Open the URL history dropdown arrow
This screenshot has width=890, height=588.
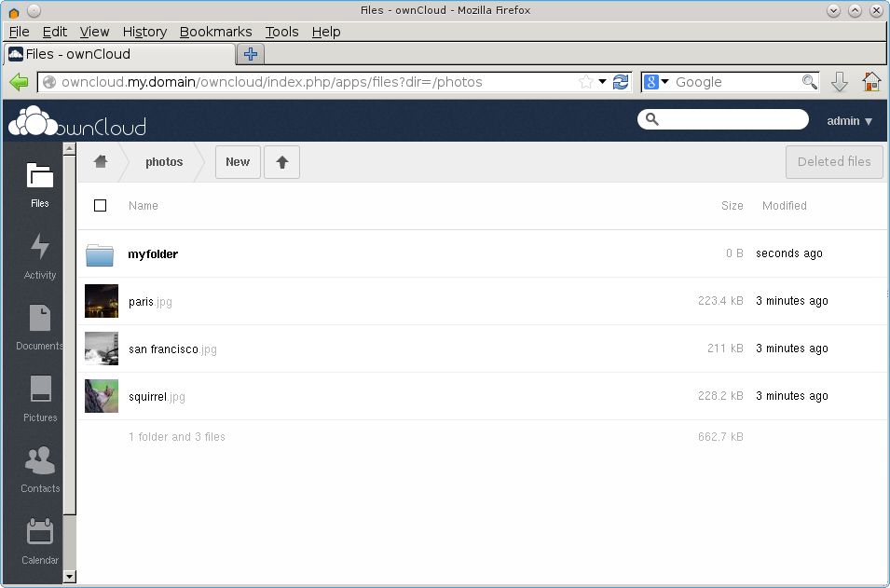click(602, 82)
